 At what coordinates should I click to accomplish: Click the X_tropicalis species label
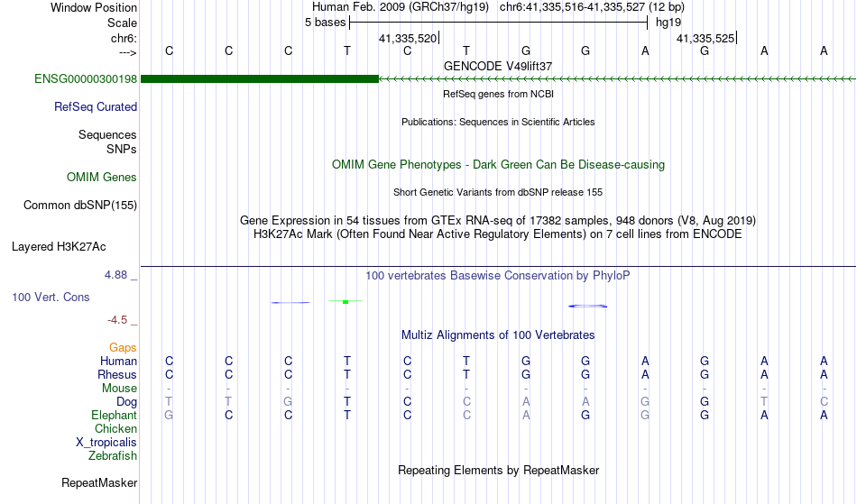click(106, 443)
